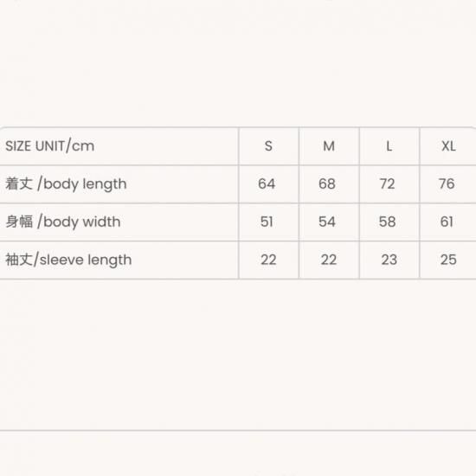The height and width of the screenshot is (476, 476).
Task: Click body length value 76 for XL
Action: [447, 183]
